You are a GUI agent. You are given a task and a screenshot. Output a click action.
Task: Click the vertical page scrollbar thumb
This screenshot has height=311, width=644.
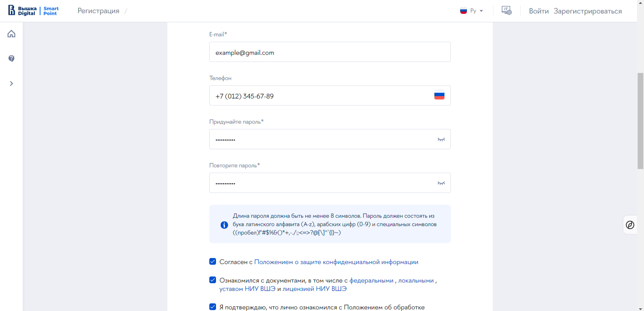(640, 121)
